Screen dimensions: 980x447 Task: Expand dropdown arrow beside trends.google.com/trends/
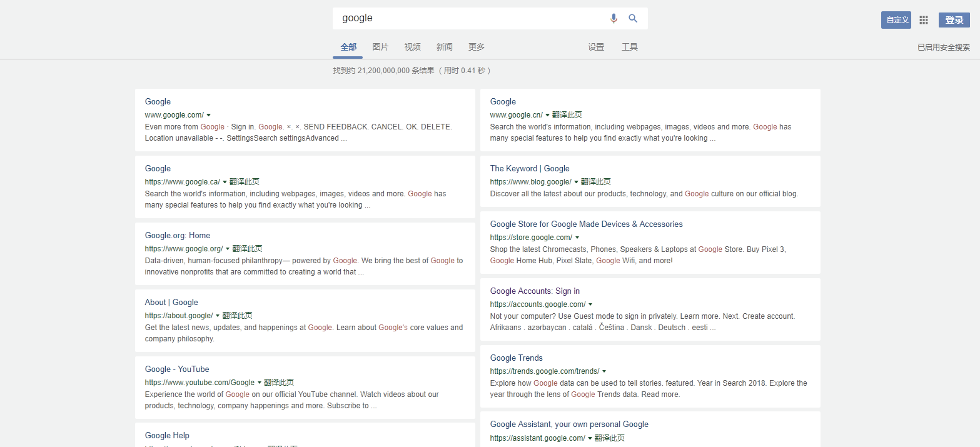[604, 371]
